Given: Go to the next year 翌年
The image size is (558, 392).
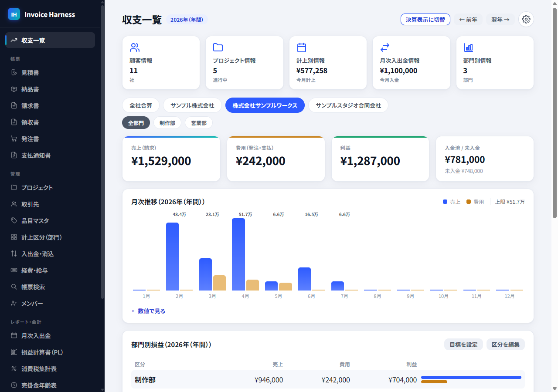Looking at the screenshot, I should 500,20.
